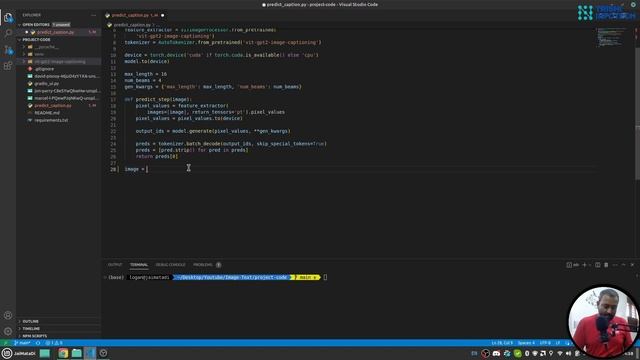Open requirements.txt file
This screenshot has width=640, height=360.
click(x=51, y=120)
